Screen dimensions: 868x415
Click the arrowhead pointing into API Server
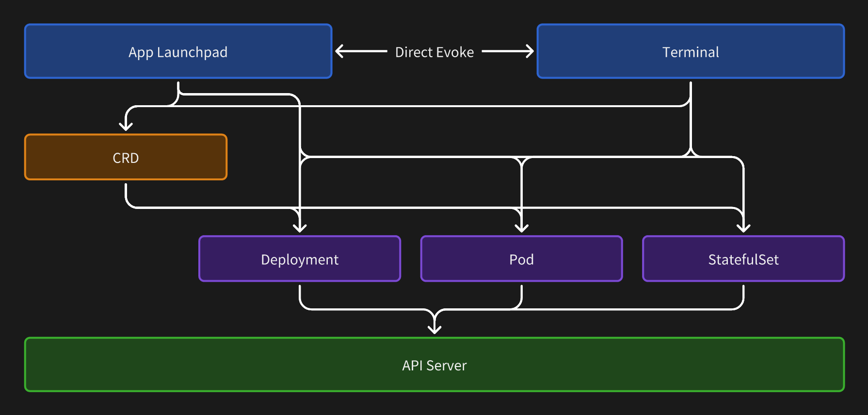pyautogui.click(x=434, y=330)
